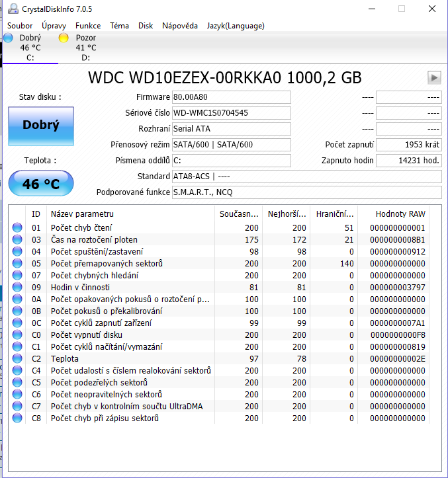
Task: Click the 46 °C temperature button
Action: click(41, 184)
